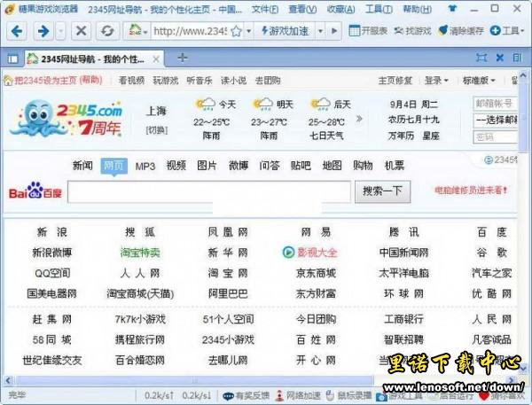This screenshot has height=405, width=532.
Task: Click the 网络加速 status bar item
Action: 298,395
